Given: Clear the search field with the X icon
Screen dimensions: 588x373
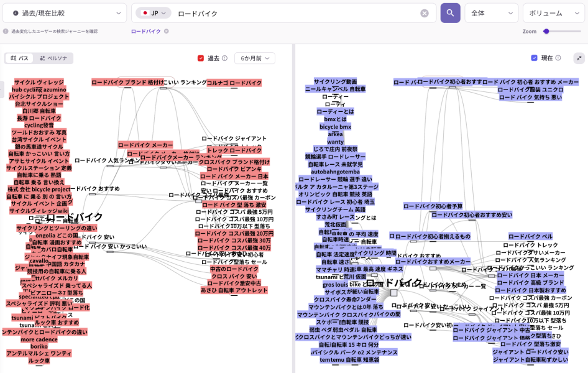Looking at the screenshot, I should point(425,13).
